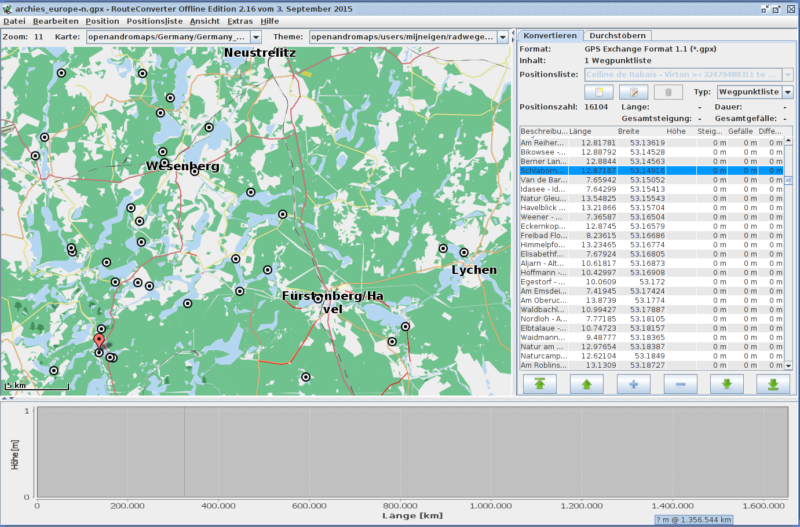Screen dimensions: 800x527
Task: Open the Extras menu
Action: pyautogui.click(x=240, y=21)
